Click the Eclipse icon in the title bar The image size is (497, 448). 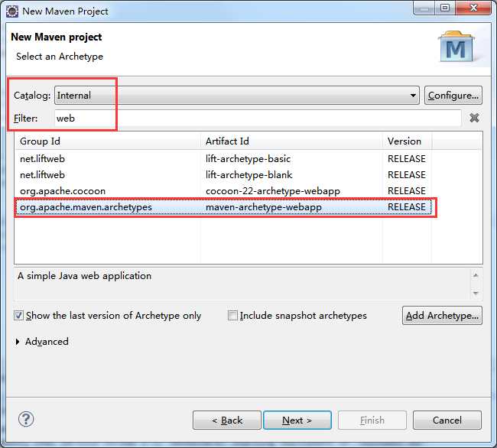12,11
